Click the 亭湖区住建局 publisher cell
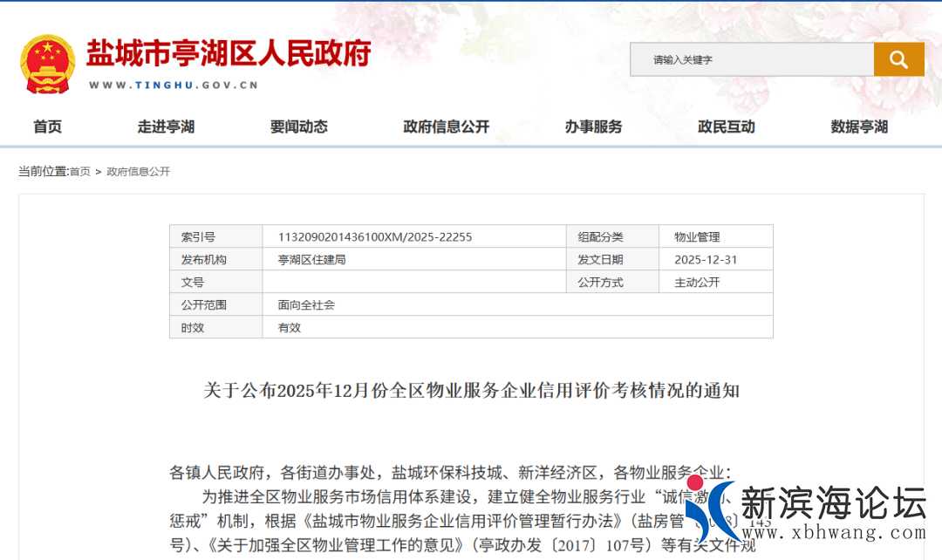 [x=311, y=259]
